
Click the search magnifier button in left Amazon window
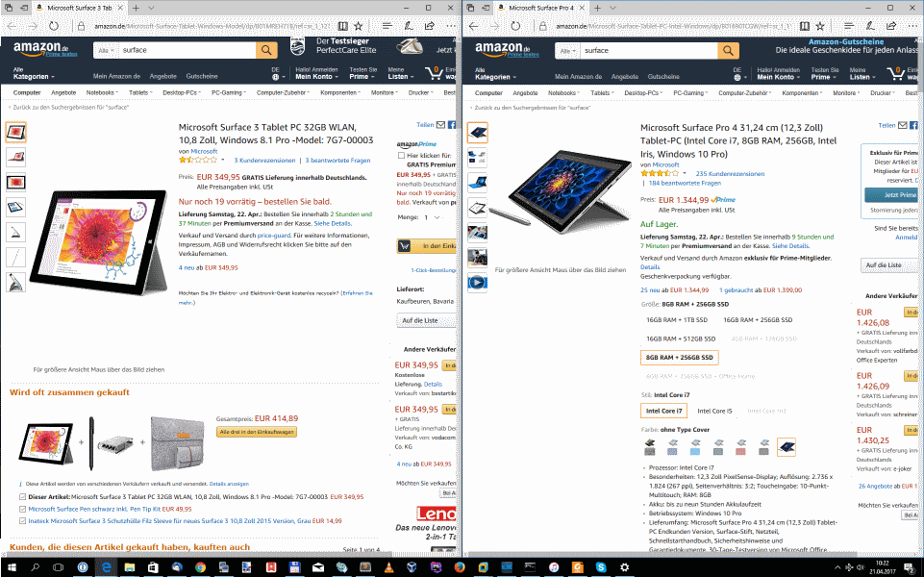click(x=266, y=50)
